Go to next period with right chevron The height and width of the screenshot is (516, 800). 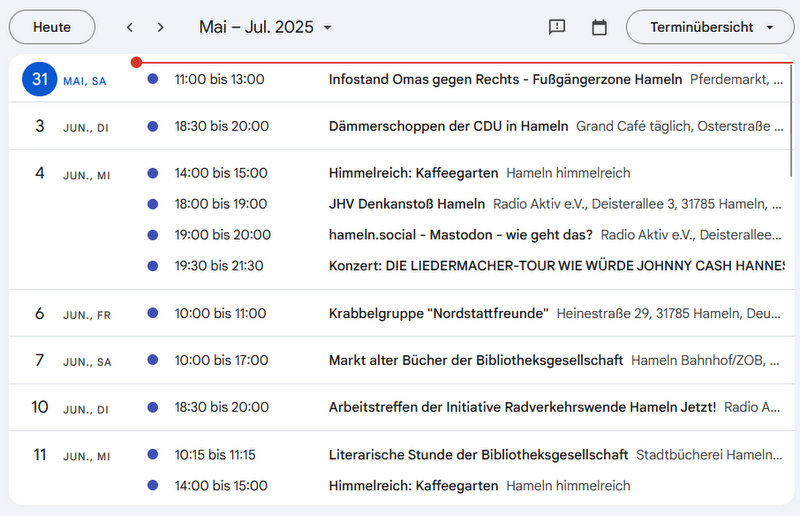(x=161, y=27)
